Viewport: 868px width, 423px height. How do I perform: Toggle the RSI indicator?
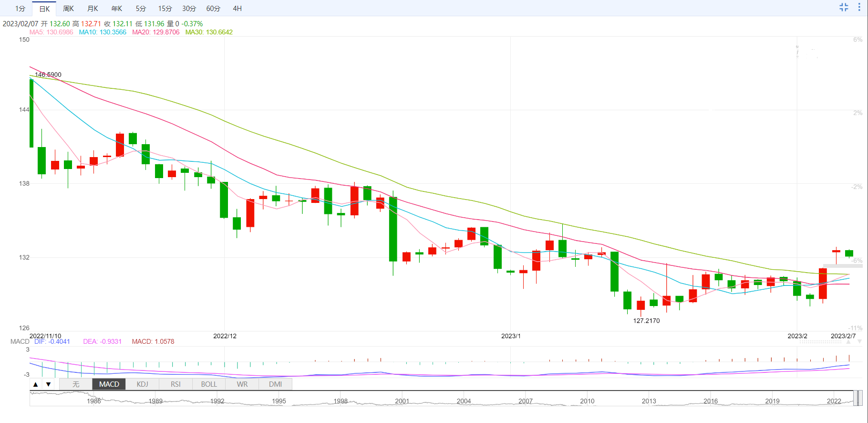point(176,384)
